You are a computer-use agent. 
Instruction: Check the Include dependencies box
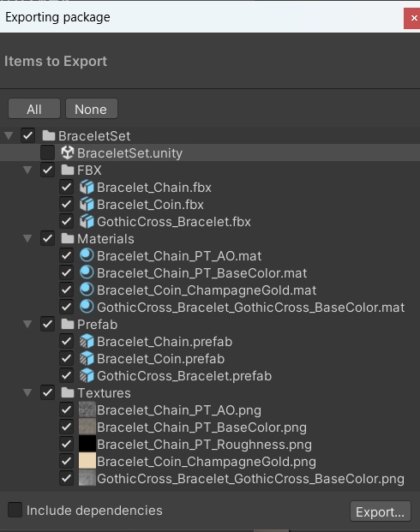pos(15,510)
